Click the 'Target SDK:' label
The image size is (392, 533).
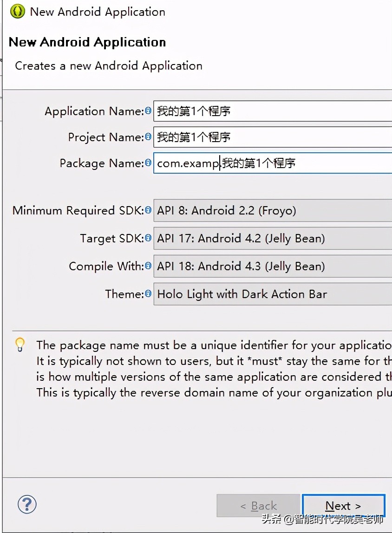(x=112, y=239)
